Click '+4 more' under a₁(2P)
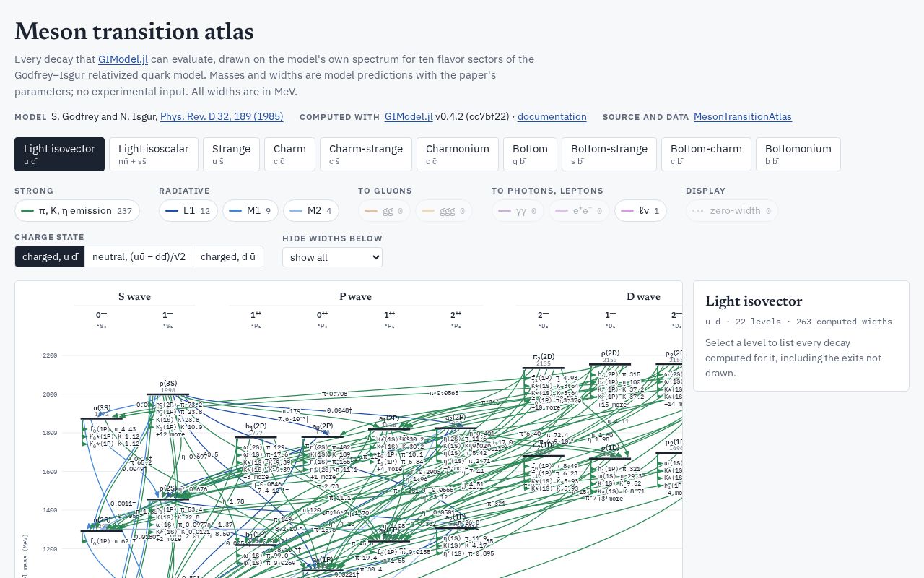The image size is (924, 578). pos(390,469)
